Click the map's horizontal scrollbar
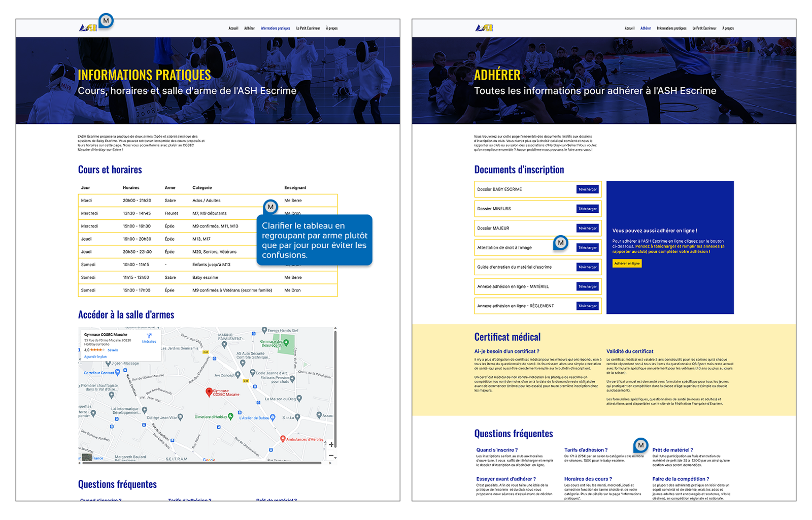The width and height of the screenshot is (812, 520). point(201,463)
